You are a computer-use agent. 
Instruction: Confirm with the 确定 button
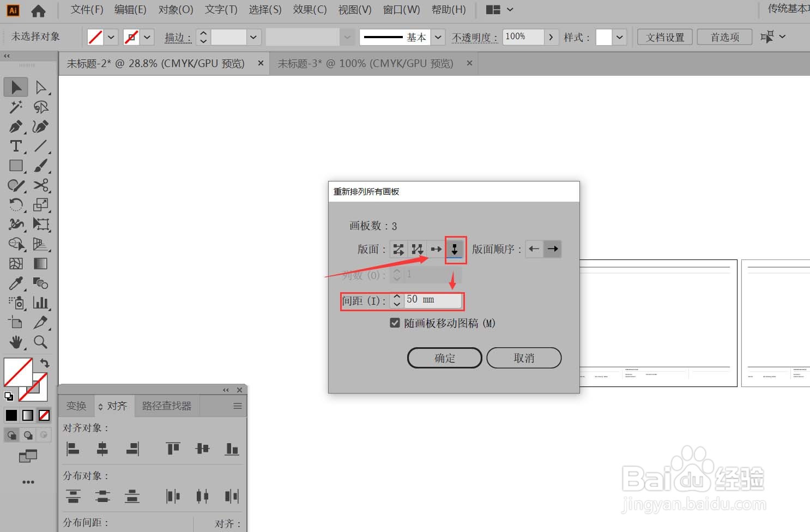(445, 358)
